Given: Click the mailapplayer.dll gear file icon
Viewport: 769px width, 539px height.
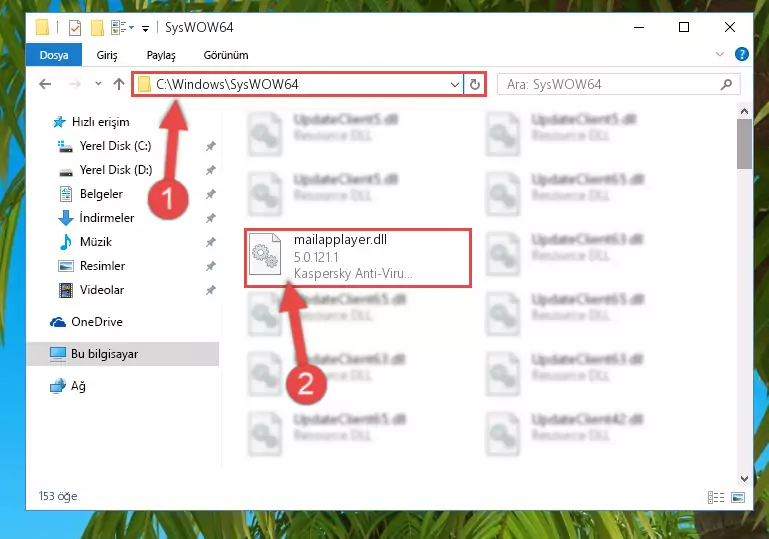Looking at the screenshot, I should tap(265, 254).
